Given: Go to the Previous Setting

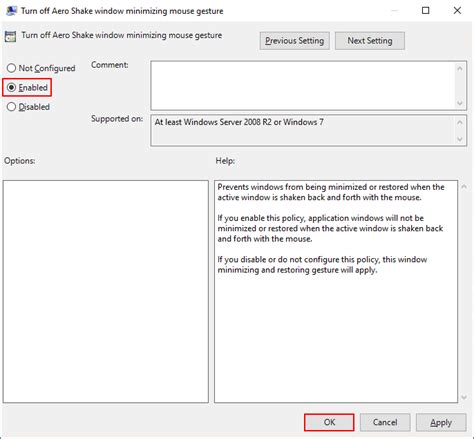Looking at the screenshot, I should click(295, 41).
